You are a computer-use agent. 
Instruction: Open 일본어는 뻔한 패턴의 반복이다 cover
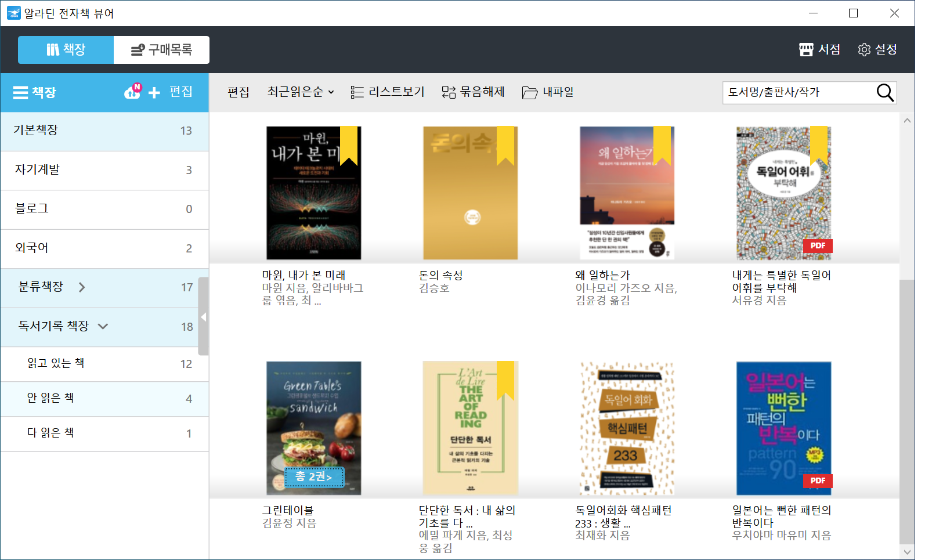click(x=783, y=428)
